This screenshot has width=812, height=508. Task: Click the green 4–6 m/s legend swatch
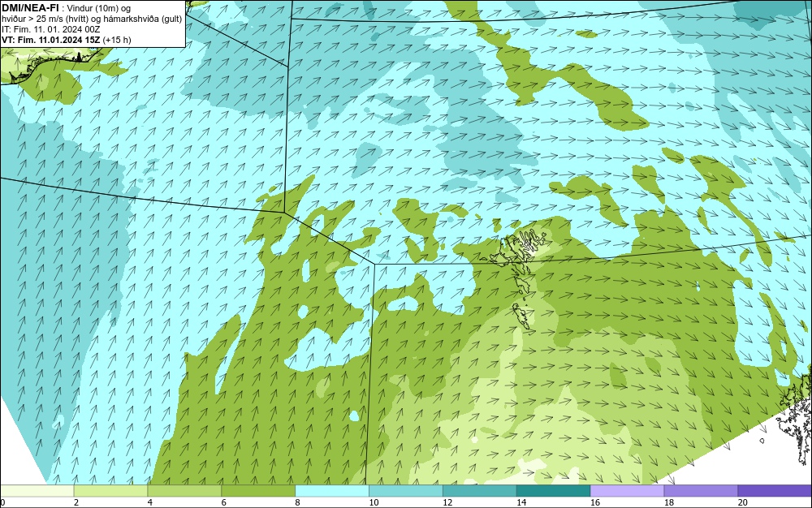point(184,491)
